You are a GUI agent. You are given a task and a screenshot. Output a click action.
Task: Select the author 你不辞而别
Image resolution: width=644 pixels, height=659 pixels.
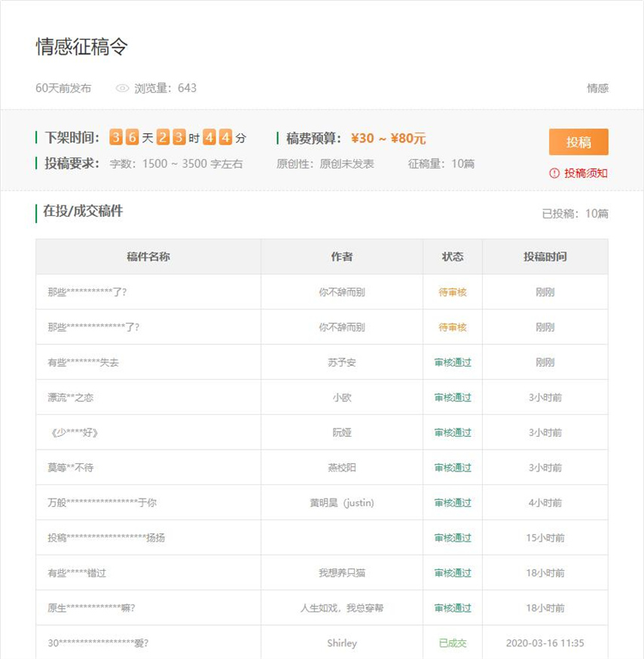point(341,292)
